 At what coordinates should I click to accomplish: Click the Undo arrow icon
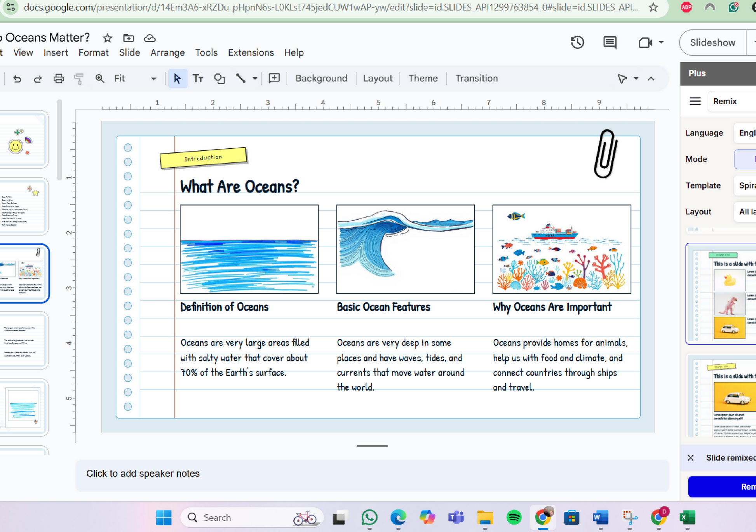(17, 79)
